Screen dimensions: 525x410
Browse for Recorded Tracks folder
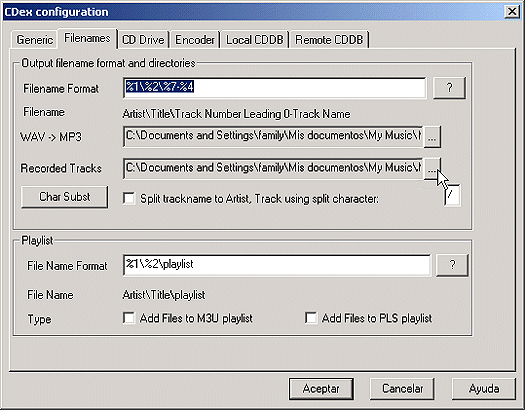tap(432, 169)
